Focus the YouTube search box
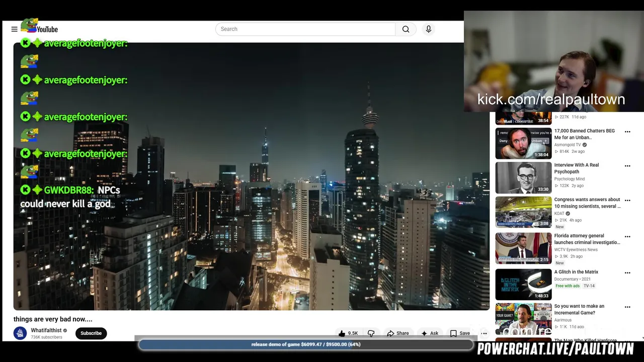Viewport: 644px width, 362px height. pos(305,29)
